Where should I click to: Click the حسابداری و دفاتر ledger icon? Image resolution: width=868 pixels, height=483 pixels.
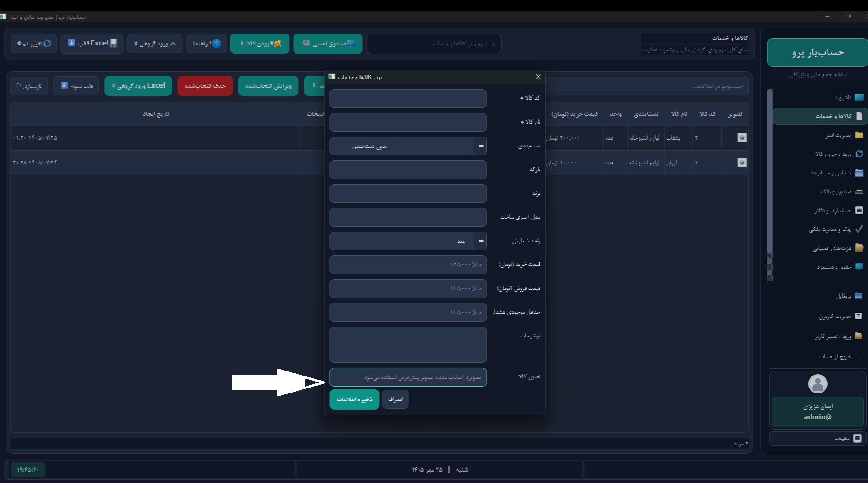pos(859,210)
